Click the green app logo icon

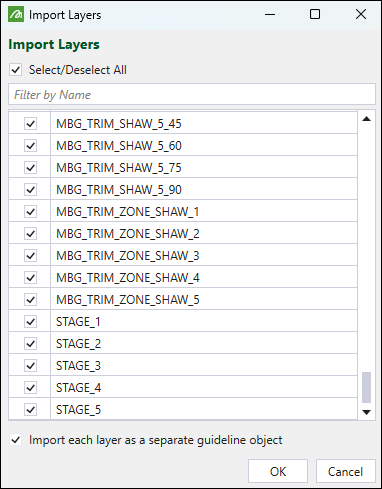(x=16, y=15)
